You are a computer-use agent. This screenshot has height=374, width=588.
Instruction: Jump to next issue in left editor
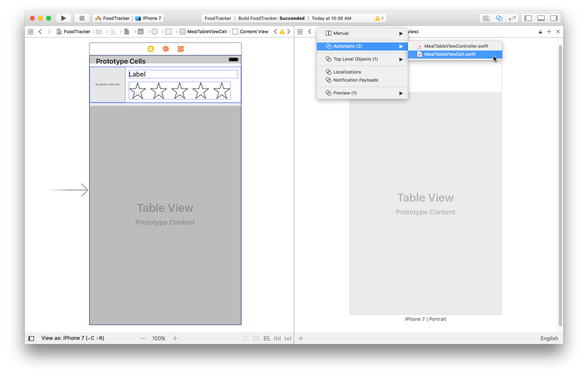(x=289, y=32)
